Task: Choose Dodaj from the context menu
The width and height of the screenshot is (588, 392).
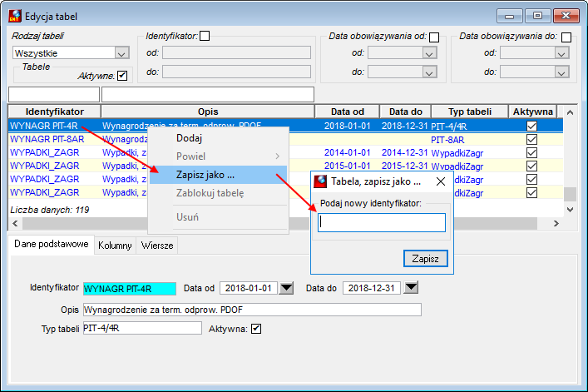Action: pyautogui.click(x=218, y=138)
